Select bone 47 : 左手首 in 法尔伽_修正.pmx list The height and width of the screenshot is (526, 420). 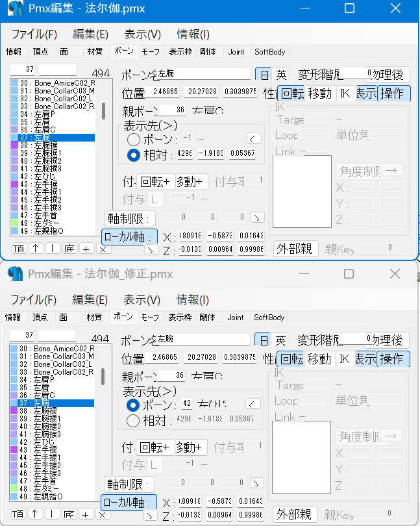pos(52,481)
